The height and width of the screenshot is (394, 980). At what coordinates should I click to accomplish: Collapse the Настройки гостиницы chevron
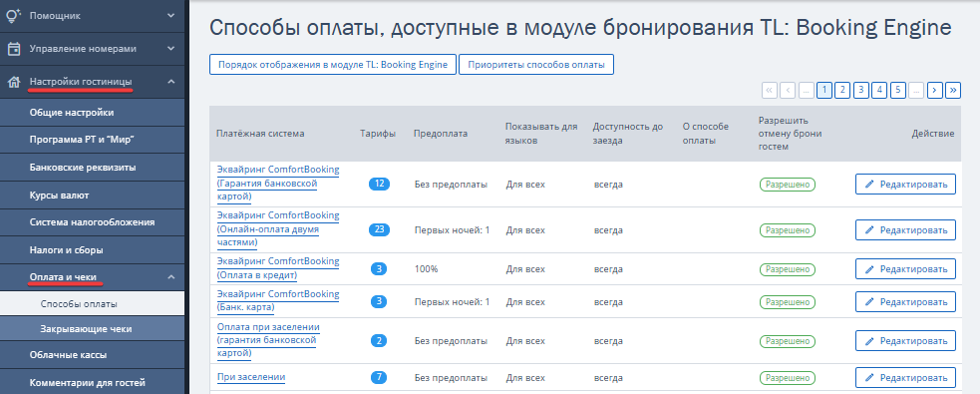click(171, 82)
